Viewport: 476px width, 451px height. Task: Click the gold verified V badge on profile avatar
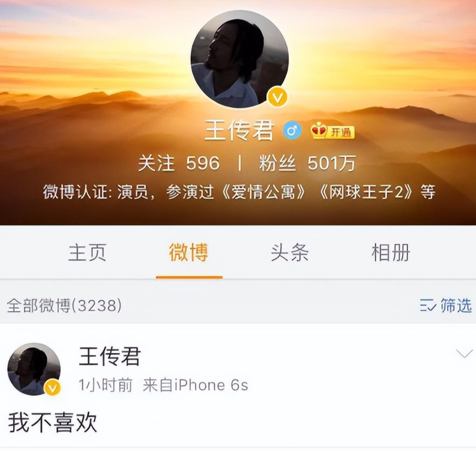tap(278, 97)
